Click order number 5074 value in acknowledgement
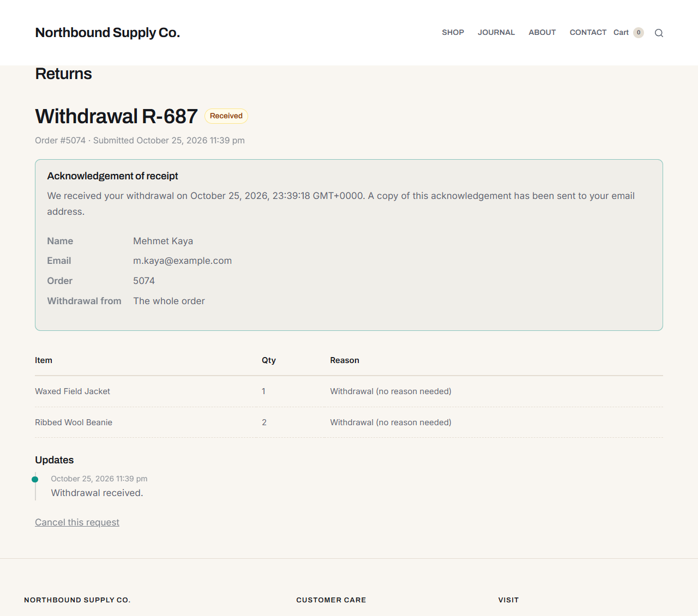698x616 pixels. (x=144, y=281)
